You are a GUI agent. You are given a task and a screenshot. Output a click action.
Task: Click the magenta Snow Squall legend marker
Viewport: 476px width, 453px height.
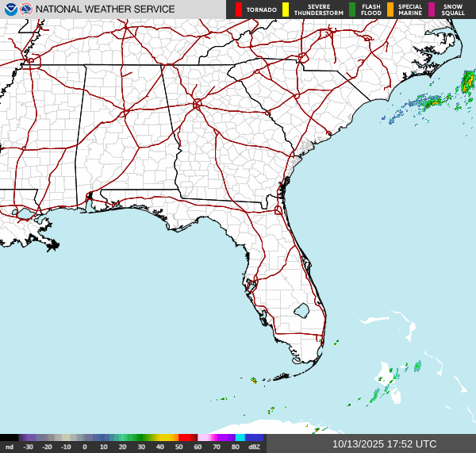432,10
